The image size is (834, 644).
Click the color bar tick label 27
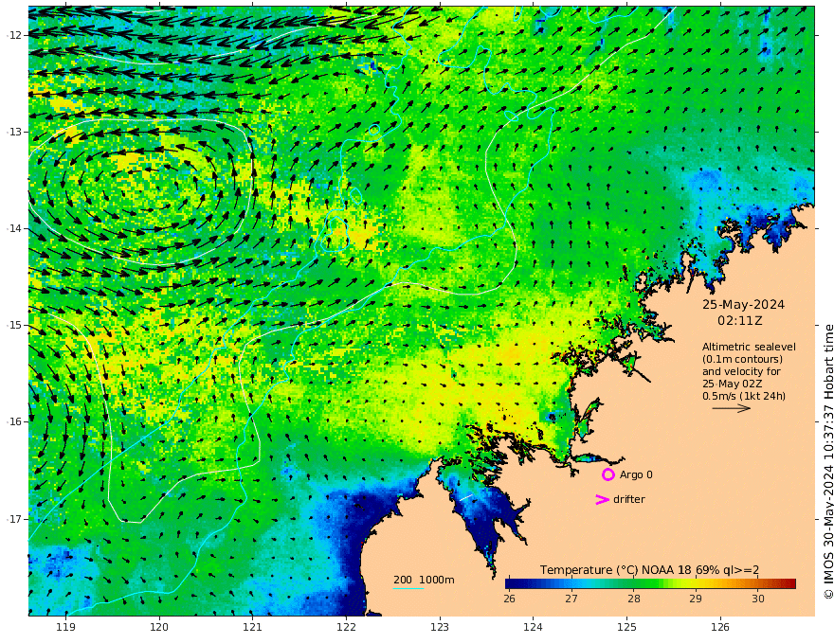point(571,599)
